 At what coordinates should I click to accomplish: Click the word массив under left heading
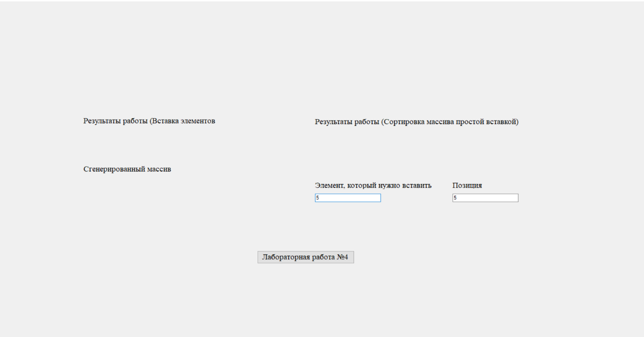pyautogui.click(x=159, y=170)
